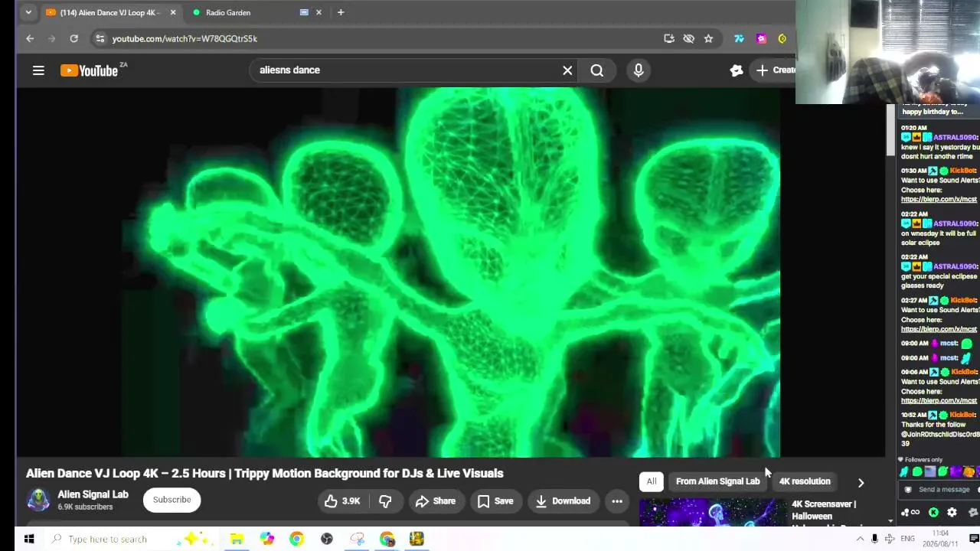980x551 pixels.
Task: Open the Windows Start menu
Action: [28, 539]
